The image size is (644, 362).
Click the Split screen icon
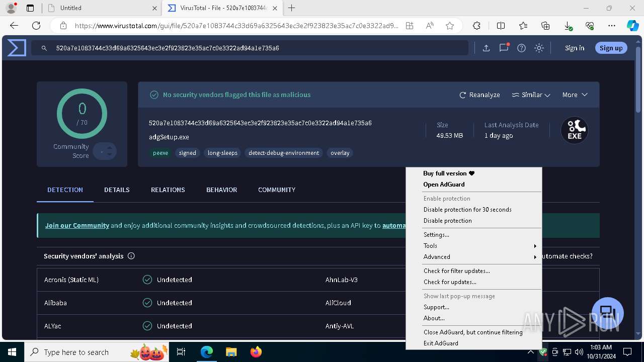click(x=501, y=26)
